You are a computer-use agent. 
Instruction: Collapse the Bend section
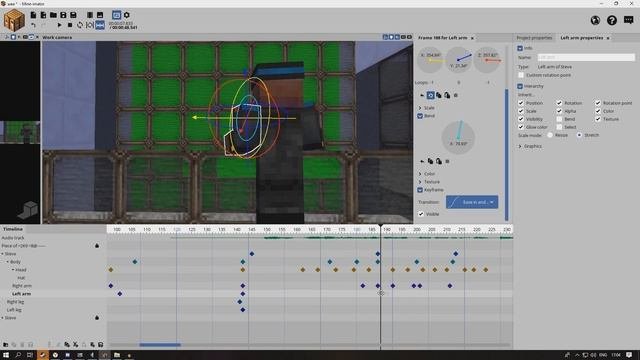420,116
